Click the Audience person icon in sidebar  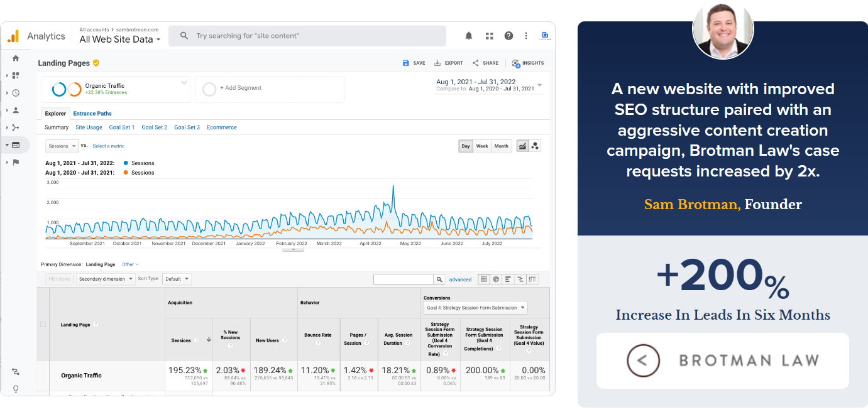pos(16,111)
